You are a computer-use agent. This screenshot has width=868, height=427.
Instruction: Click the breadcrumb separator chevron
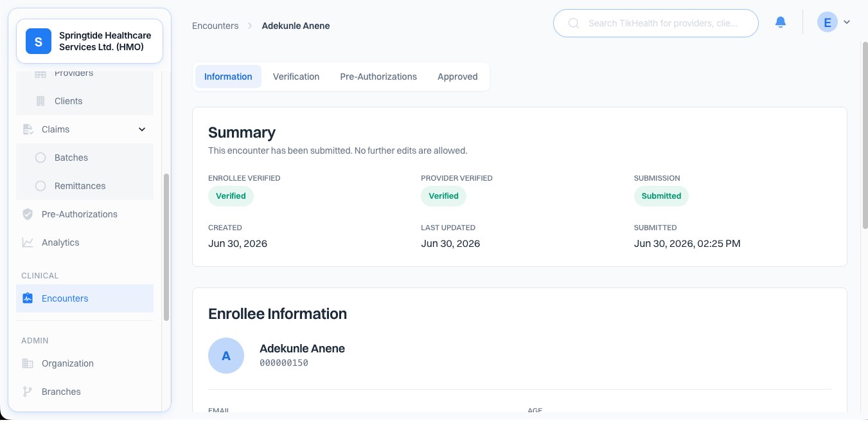coord(250,26)
